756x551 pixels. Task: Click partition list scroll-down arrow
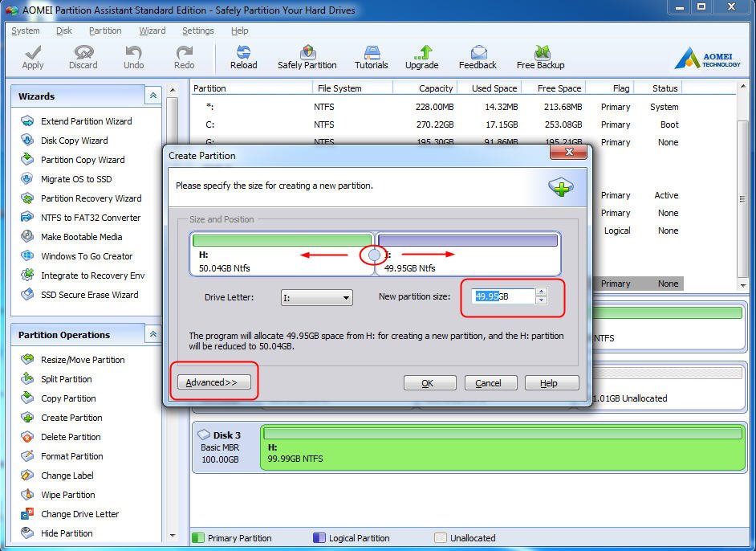[742, 286]
